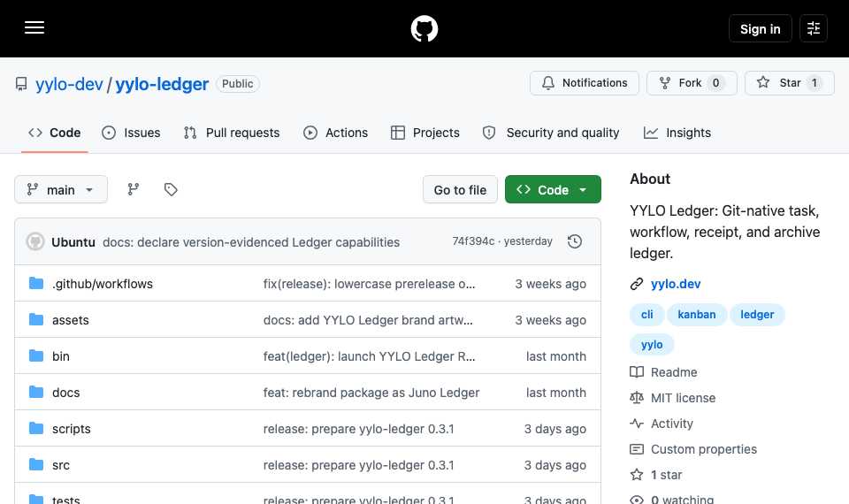Select the yylo topic tag
Viewport: 849px width, 504px height.
[x=652, y=344]
